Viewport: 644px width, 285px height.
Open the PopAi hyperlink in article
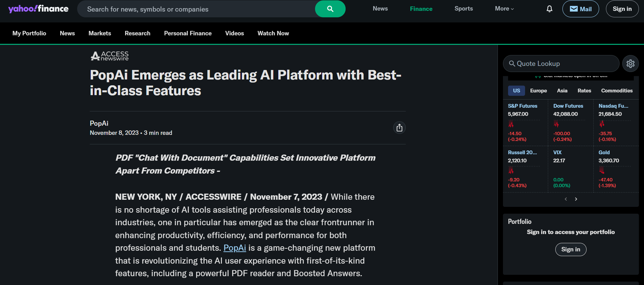(x=234, y=248)
